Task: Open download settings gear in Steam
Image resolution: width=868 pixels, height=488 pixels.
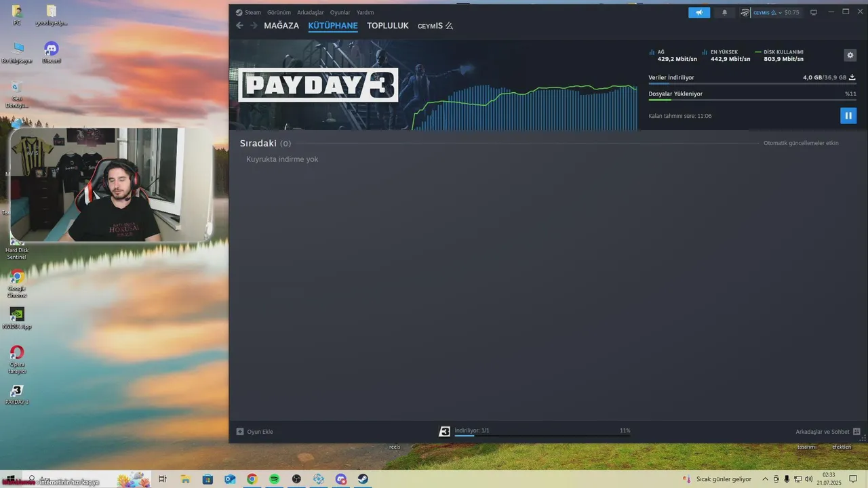Action: click(850, 55)
